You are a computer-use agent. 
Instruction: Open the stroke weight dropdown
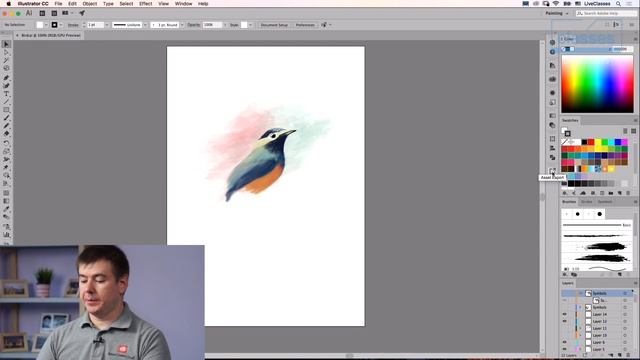coord(107,25)
